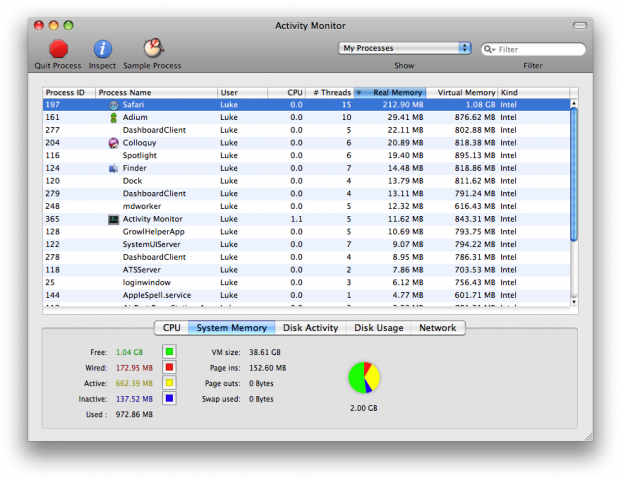Click the 212.90 MB real memory value
This screenshot has height=480, width=621.
[x=403, y=105]
